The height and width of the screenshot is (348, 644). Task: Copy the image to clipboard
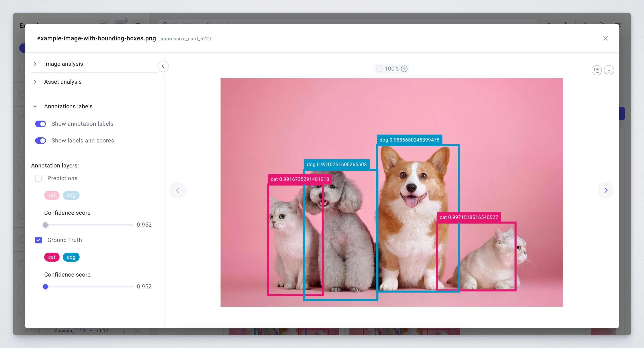point(597,70)
